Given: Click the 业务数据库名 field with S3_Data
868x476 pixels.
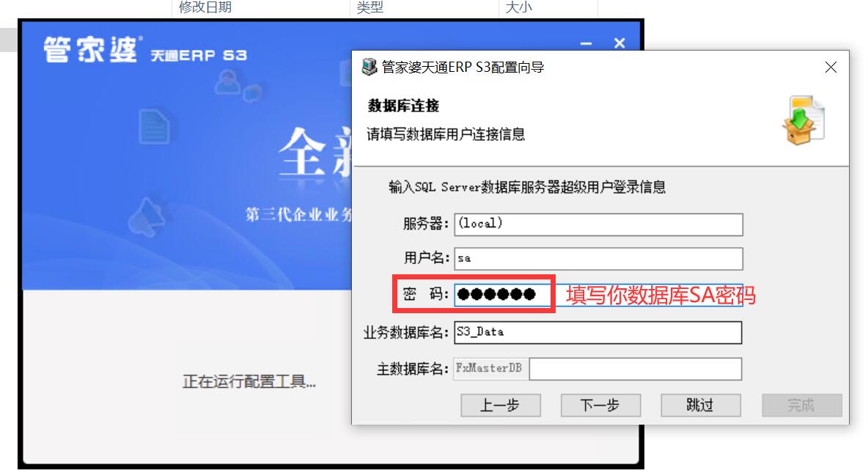Looking at the screenshot, I should pyautogui.click(x=598, y=332).
